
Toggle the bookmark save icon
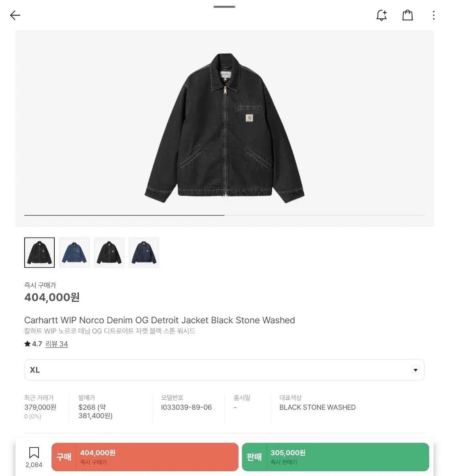(34, 453)
